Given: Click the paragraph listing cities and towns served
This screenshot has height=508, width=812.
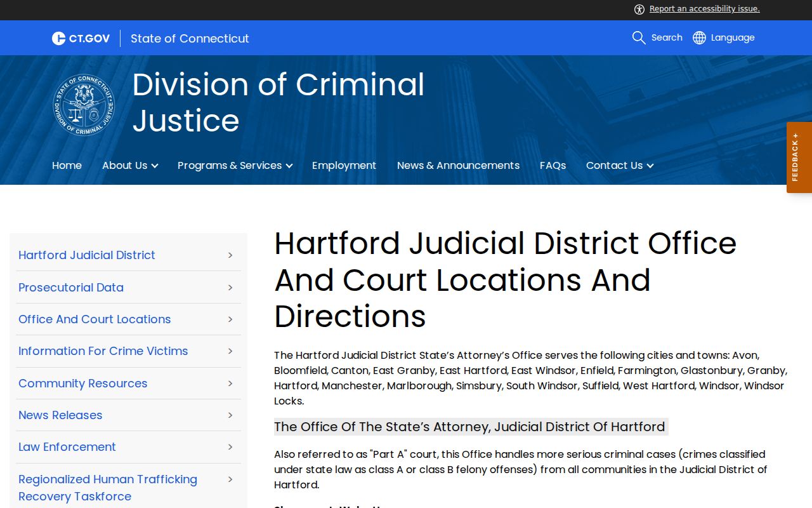Looking at the screenshot, I should coord(530,378).
